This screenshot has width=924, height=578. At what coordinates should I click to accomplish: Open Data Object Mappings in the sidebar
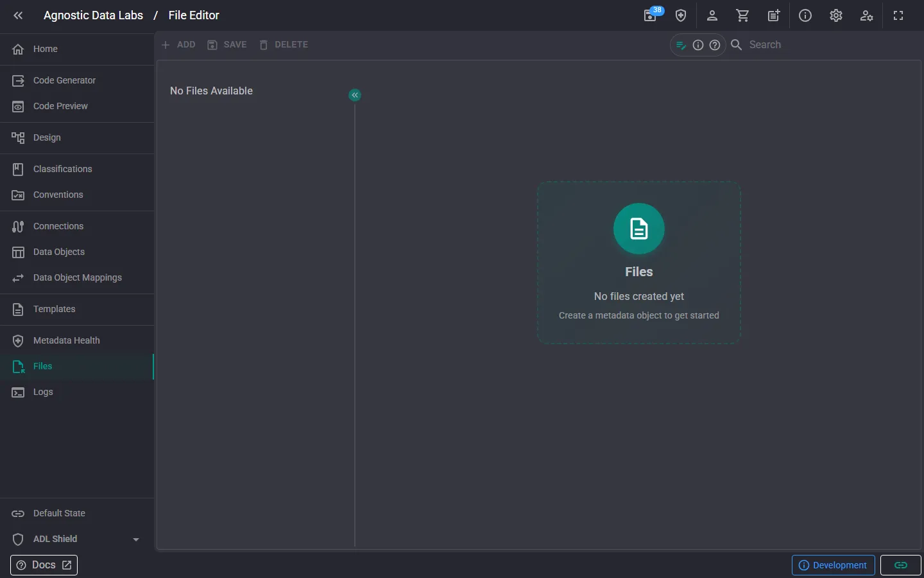pos(77,277)
